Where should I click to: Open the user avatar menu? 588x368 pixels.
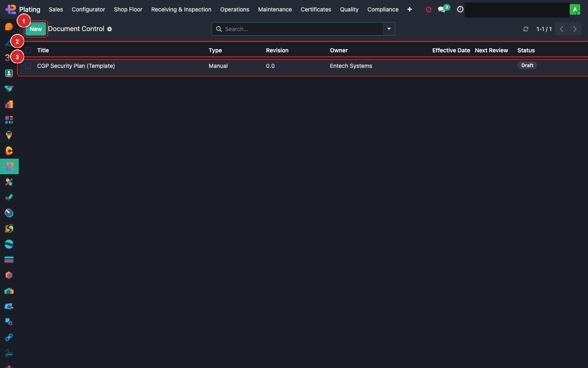pyautogui.click(x=575, y=9)
